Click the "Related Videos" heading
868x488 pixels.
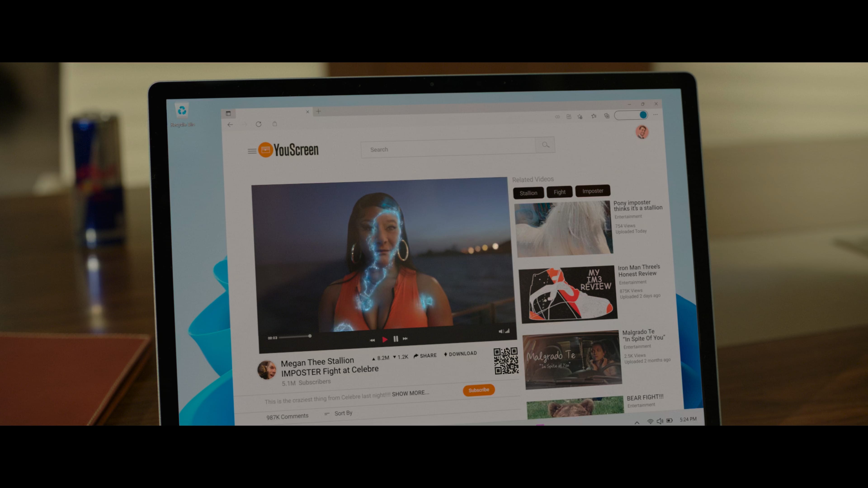point(533,179)
